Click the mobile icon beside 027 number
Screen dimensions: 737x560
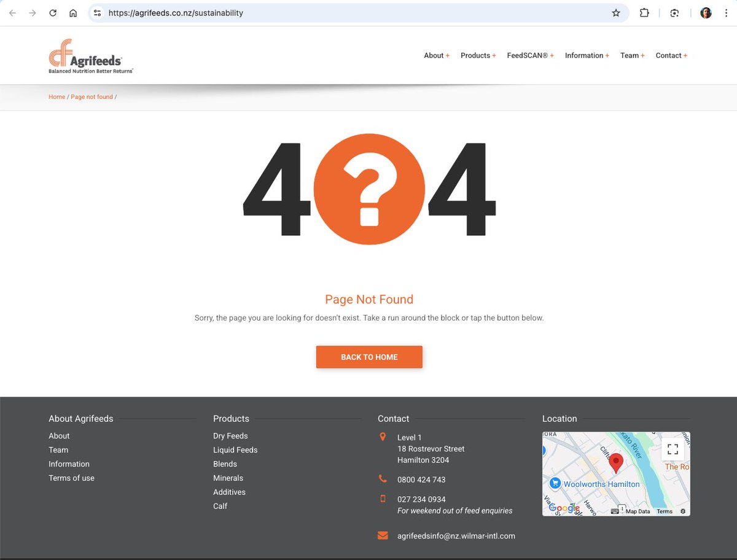click(x=383, y=499)
